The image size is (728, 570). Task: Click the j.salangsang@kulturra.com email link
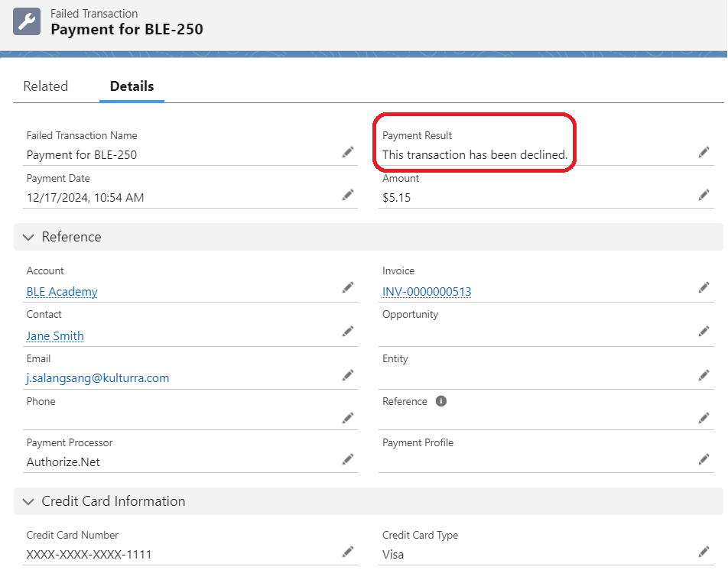pos(98,378)
